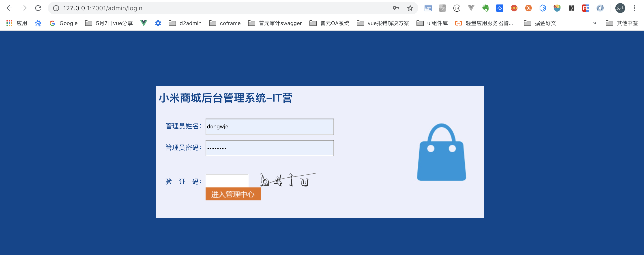Click the FE helper extension icon

pyautogui.click(x=586, y=8)
